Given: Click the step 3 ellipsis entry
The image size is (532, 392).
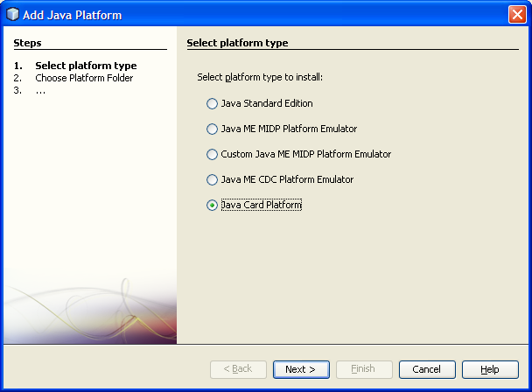Looking at the screenshot, I should pyautogui.click(x=40, y=90).
